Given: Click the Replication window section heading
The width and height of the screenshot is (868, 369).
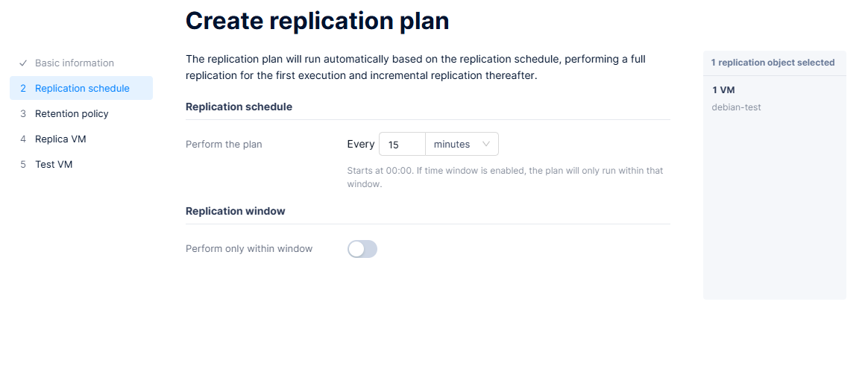Looking at the screenshot, I should tap(236, 211).
